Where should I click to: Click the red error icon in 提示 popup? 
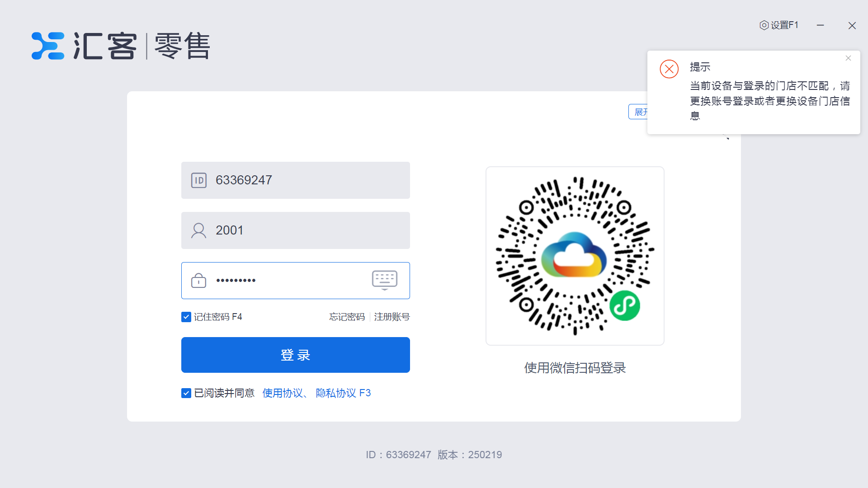(x=669, y=69)
